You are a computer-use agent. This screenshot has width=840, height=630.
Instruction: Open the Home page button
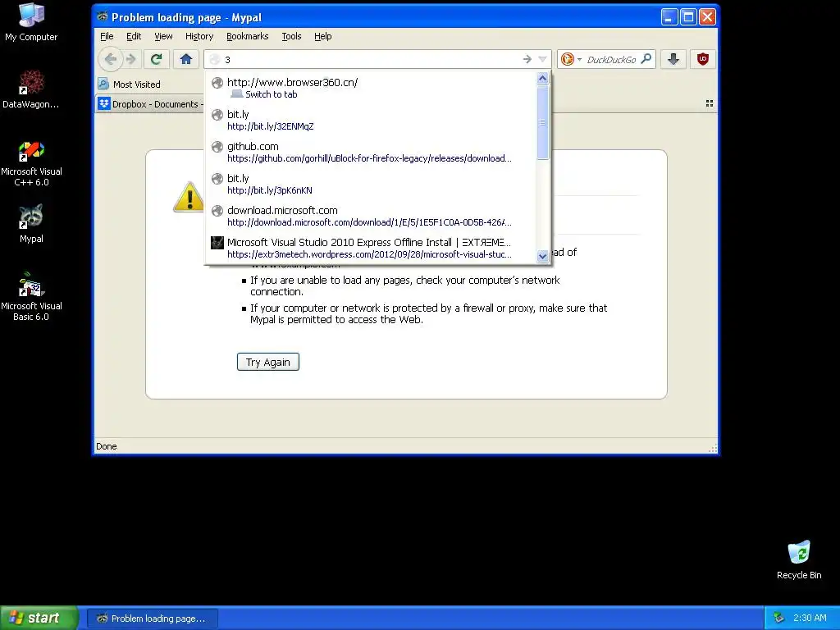click(186, 59)
